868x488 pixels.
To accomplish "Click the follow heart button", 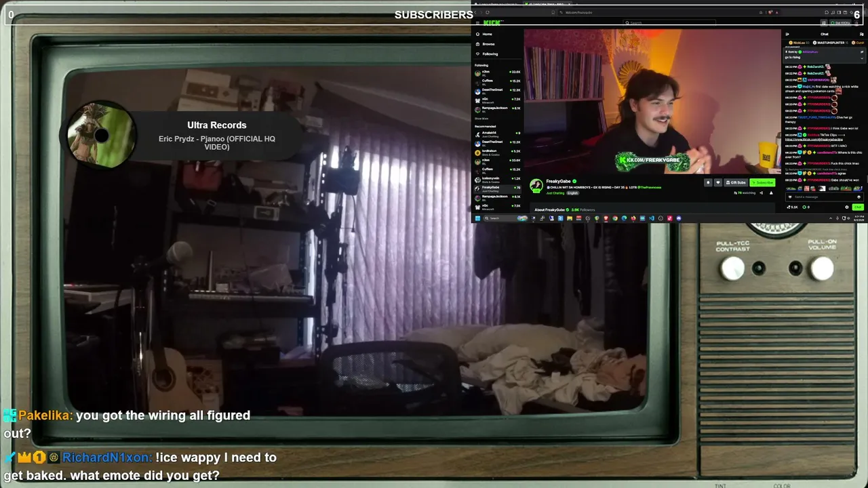I will tap(718, 182).
